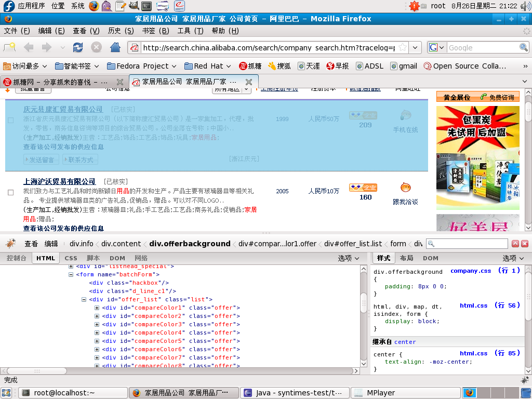Image resolution: width=532 pixels, height=399 pixels.
Task: Switch to the 抓糖网 browser tab
Action: (64, 82)
